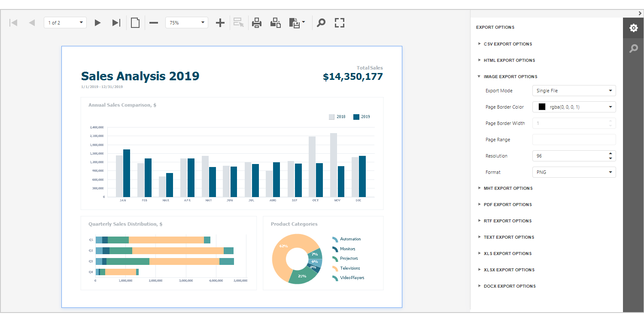The width and height of the screenshot is (644, 322).
Task: Enter full screen mode
Action: point(339,22)
